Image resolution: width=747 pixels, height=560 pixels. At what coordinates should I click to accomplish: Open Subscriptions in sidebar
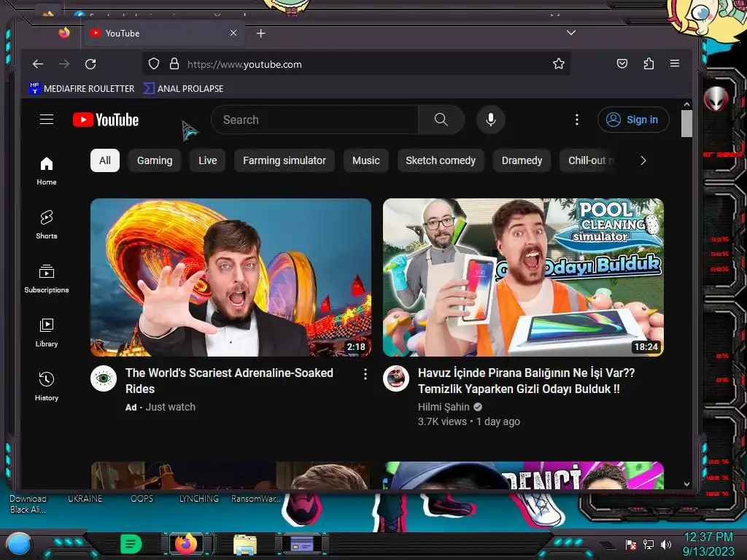(47, 279)
